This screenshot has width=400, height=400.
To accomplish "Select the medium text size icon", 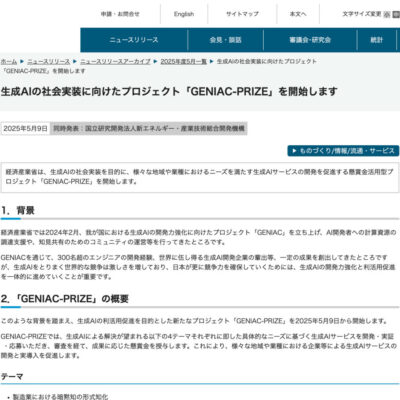I will point(396,14).
